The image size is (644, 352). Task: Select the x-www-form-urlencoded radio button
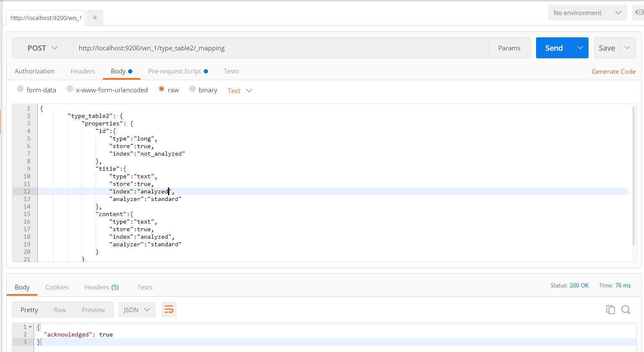(x=70, y=89)
